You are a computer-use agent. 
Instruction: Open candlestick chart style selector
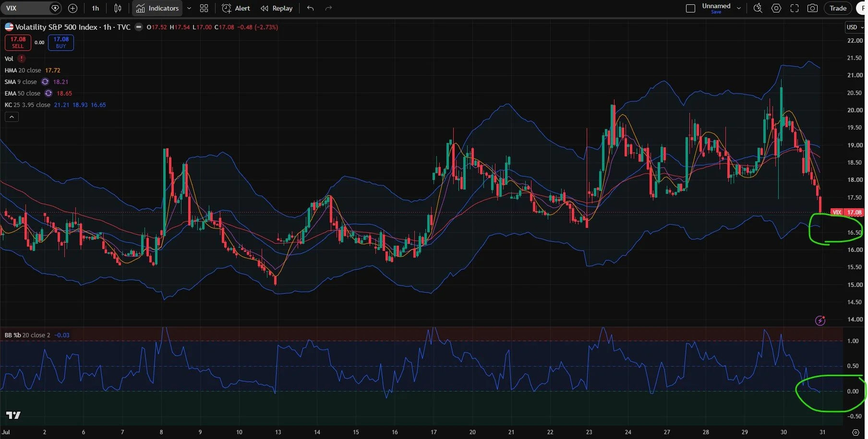118,8
